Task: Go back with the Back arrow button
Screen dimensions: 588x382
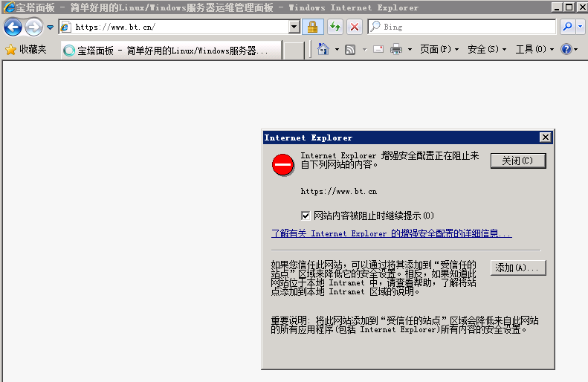Action: (13, 27)
